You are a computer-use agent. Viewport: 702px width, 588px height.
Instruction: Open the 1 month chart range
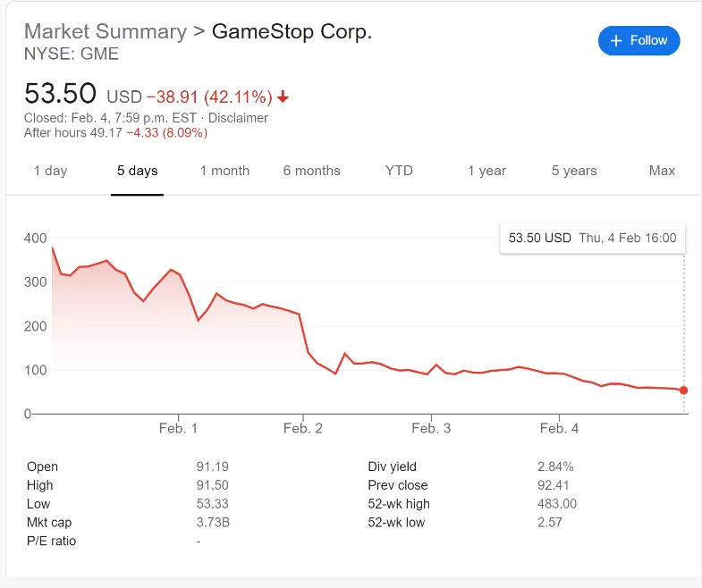pos(224,171)
